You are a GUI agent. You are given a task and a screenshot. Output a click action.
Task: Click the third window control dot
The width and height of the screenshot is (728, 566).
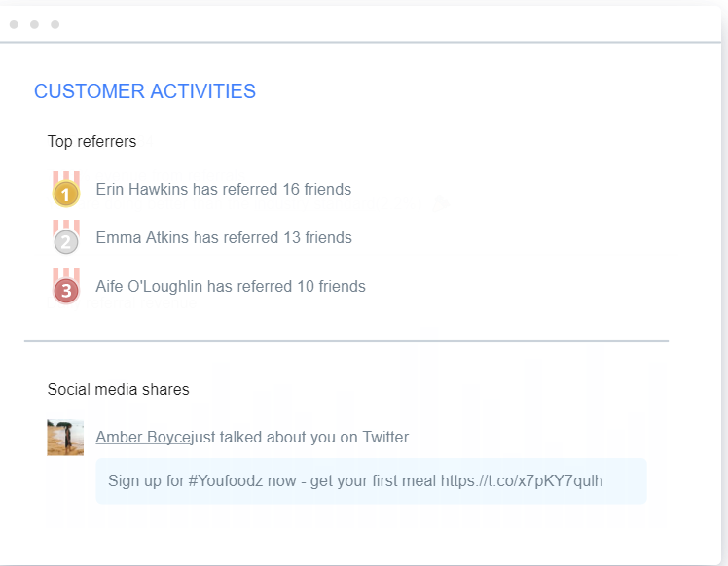pyautogui.click(x=55, y=24)
